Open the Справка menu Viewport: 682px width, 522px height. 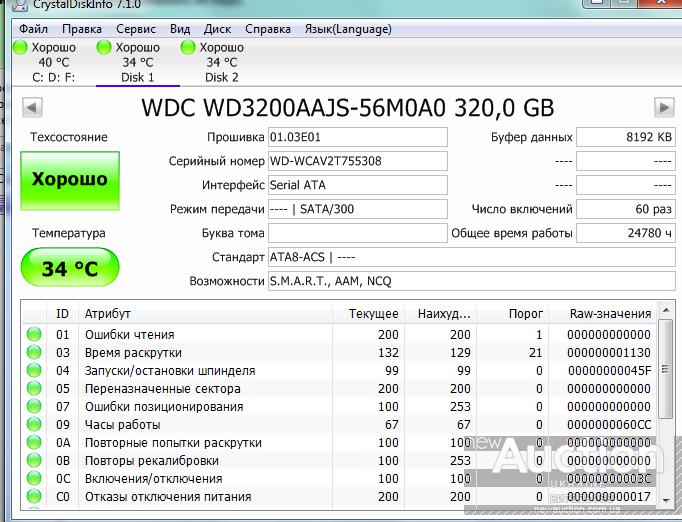point(267,29)
